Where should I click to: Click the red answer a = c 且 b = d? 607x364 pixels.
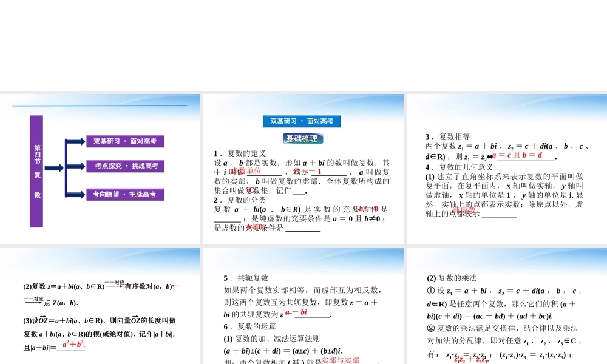pos(517,155)
